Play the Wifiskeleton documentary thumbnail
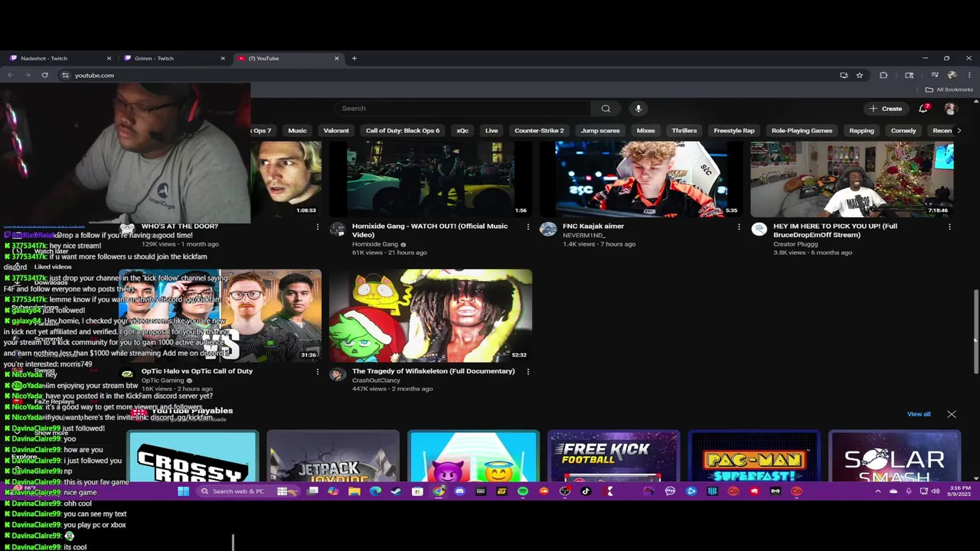The height and width of the screenshot is (551, 980). (430, 315)
